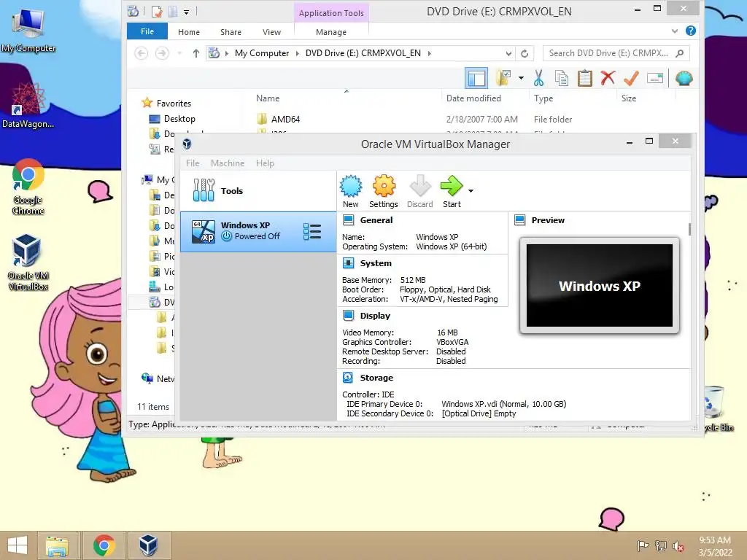Open Quick Access toolbar dropdown arrow
This screenshot has width=747, height=560.
186,12
